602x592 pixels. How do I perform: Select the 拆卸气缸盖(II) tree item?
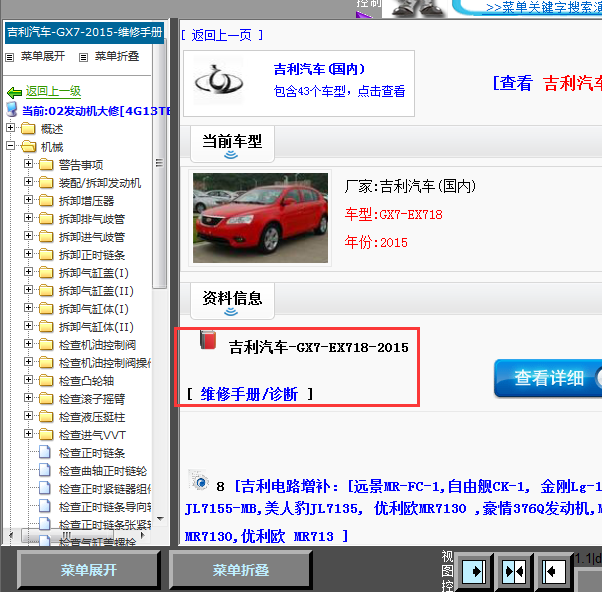pos(96,291)
